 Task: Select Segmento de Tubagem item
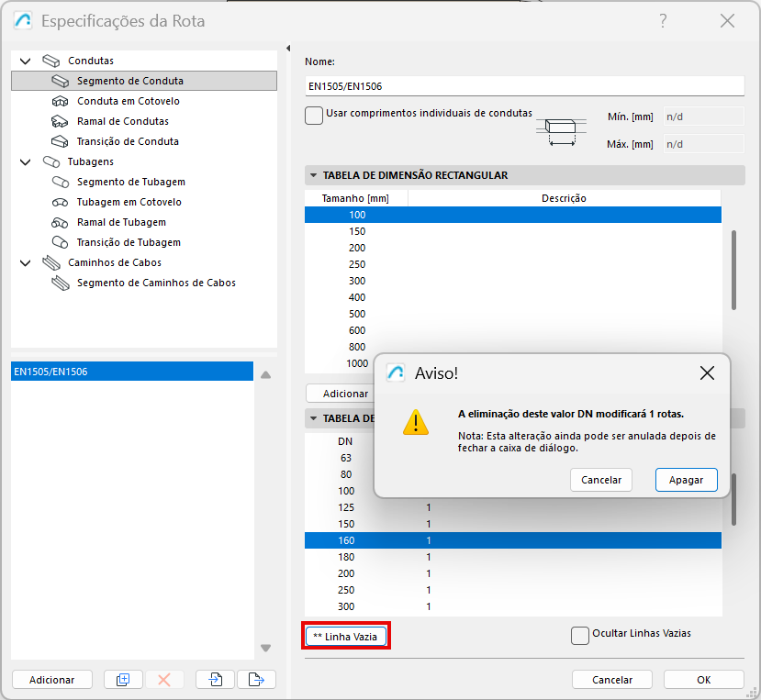(131, 182)
